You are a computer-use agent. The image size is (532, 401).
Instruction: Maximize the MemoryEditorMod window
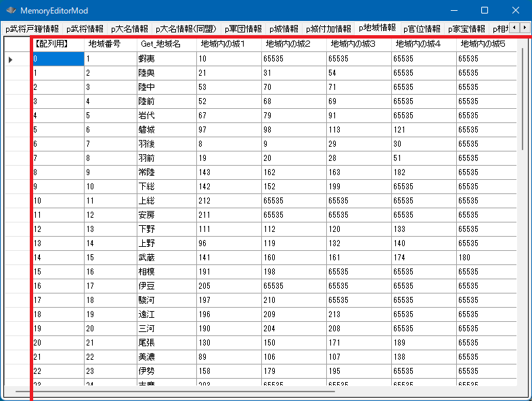[484, 11]
